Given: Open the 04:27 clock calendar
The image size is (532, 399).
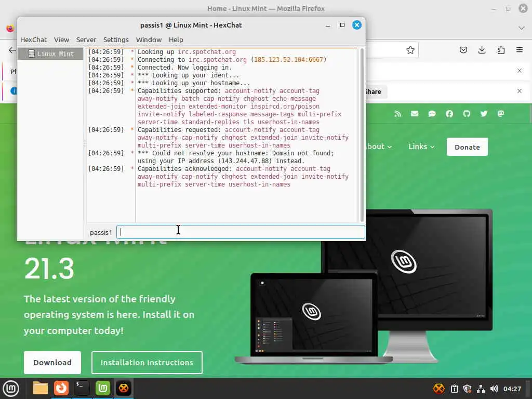Looking at the screenshot, I should (x=512, y=389).
